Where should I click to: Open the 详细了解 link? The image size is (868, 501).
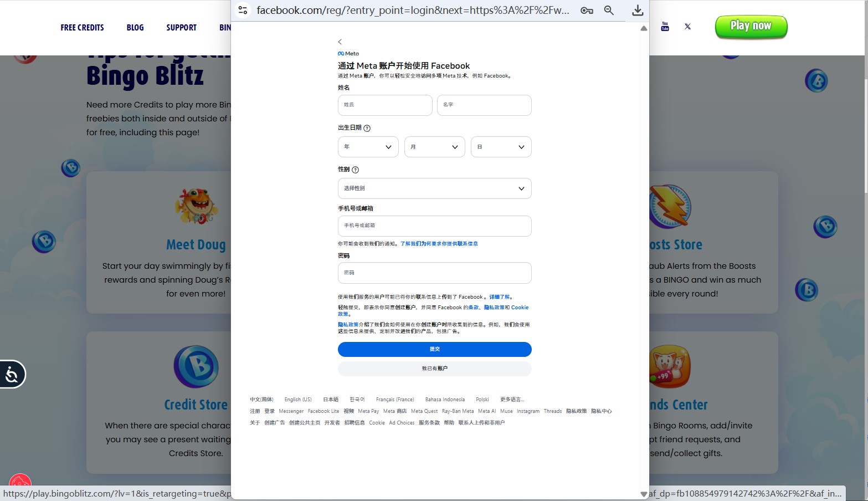[x=500, y=297]
